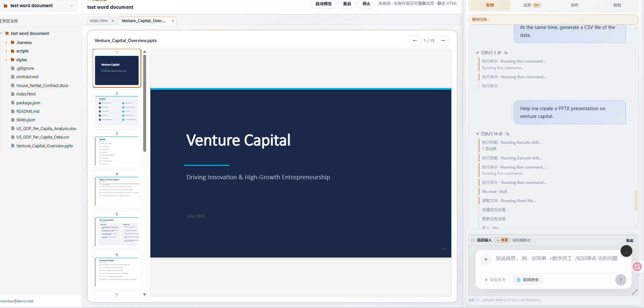Viewport: 644px width, 308px height.
Task: Click the 宽度 width toggle pill
Action: click(x=502, y=240)
